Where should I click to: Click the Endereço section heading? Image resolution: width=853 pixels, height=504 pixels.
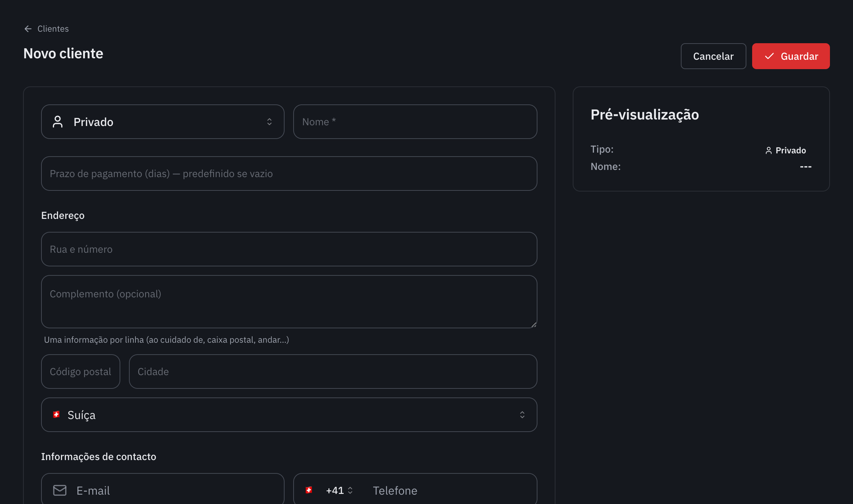(63, 215)
